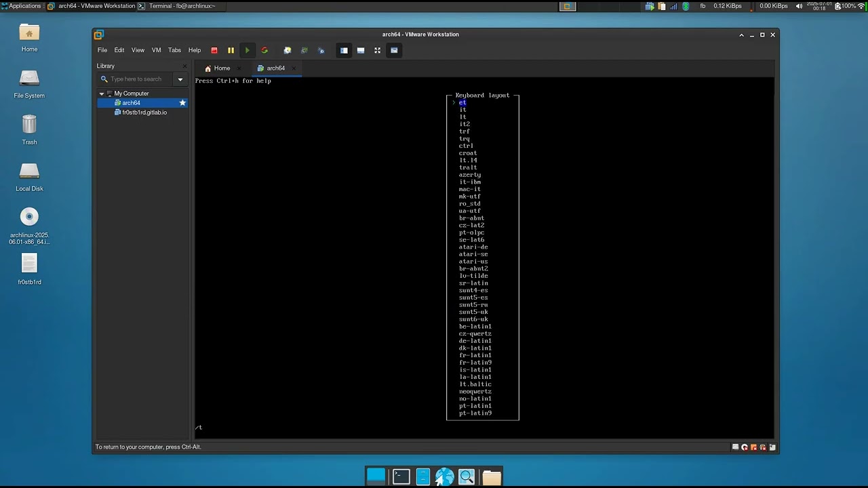Open the Edit menu

point(119,50)
